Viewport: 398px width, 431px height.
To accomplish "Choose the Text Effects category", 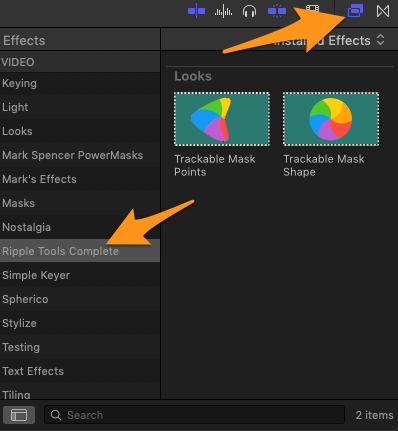I will coord(80,371).
